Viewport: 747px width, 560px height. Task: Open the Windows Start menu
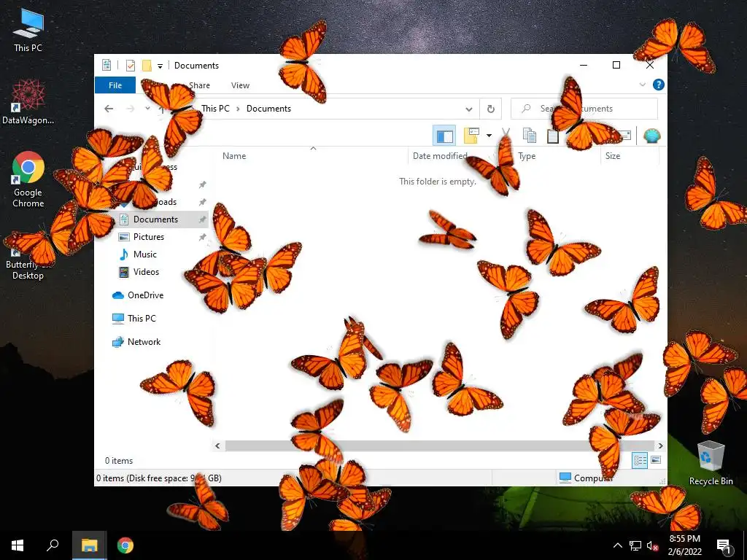pyautogui.click(x=18, y=545)
